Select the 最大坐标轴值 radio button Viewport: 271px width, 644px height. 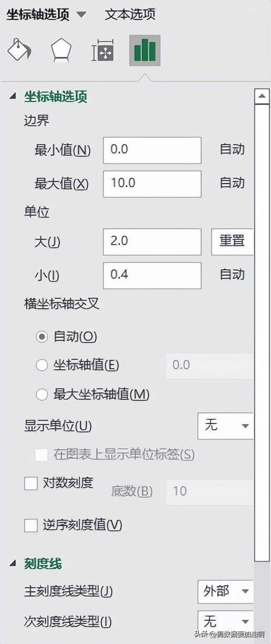point(41,394)
